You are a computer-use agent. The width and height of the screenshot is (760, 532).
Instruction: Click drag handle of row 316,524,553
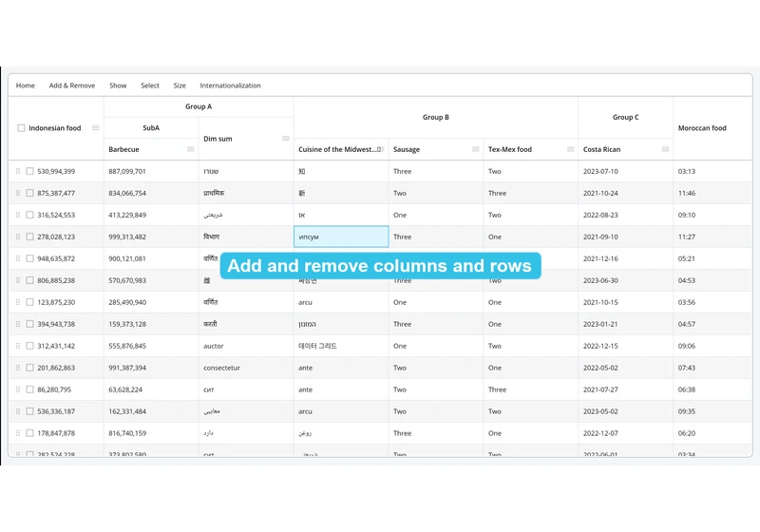coord(18,215)
